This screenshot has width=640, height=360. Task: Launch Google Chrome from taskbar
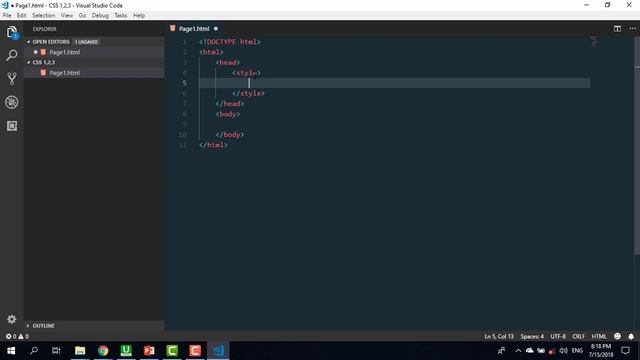(x=103, y=351)
